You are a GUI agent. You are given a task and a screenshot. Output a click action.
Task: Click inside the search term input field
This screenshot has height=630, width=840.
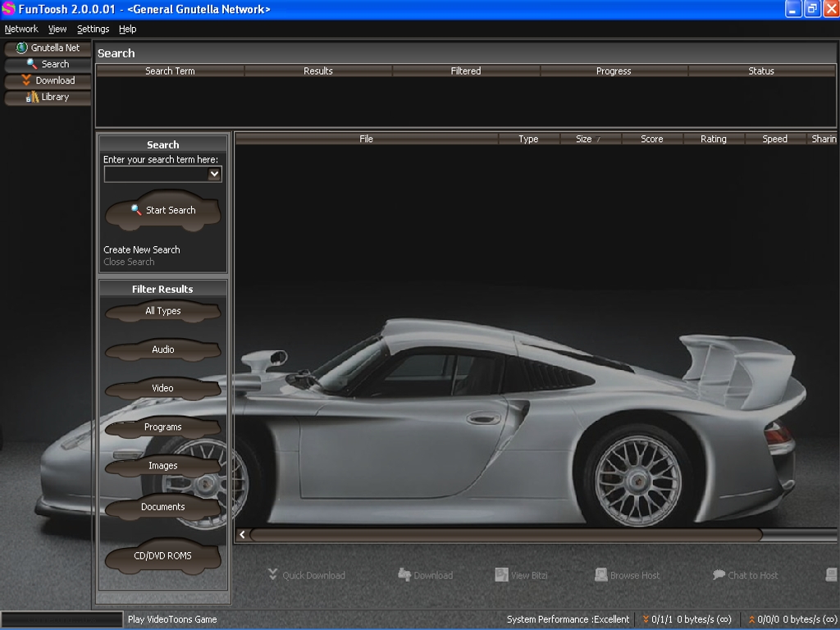coord(155,174)
